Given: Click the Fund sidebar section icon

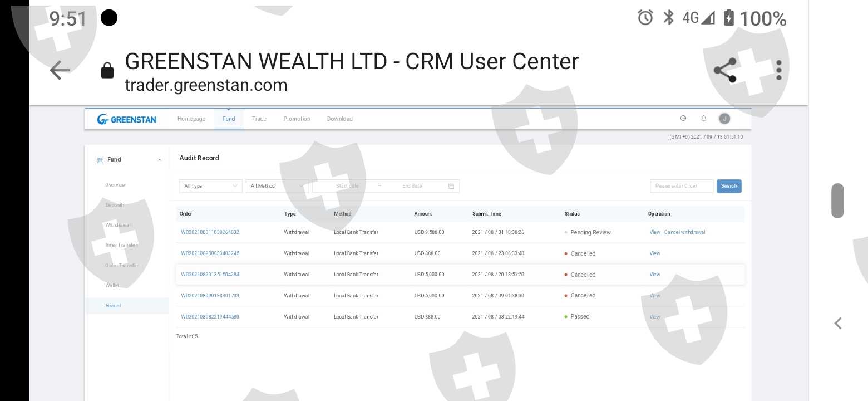Looking at the screenshot, I should [100, 160].
